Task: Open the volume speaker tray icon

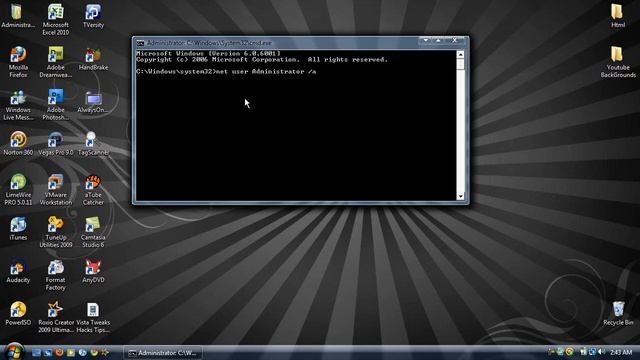Action: [x=601, y=352]
